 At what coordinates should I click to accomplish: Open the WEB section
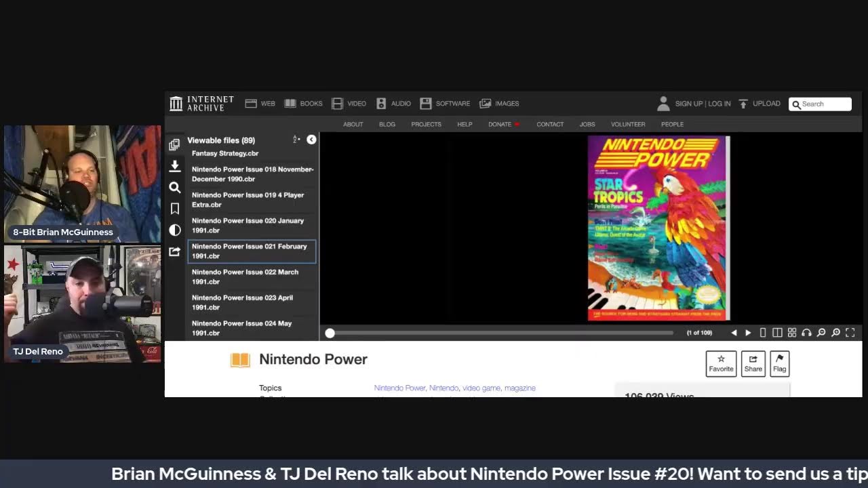[260, 104]
